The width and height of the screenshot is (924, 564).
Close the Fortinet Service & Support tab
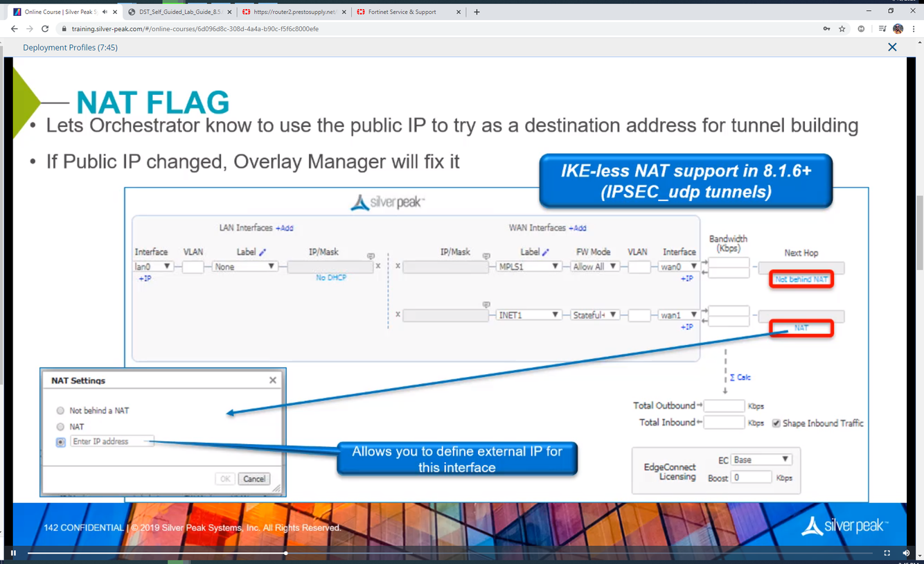459,12
